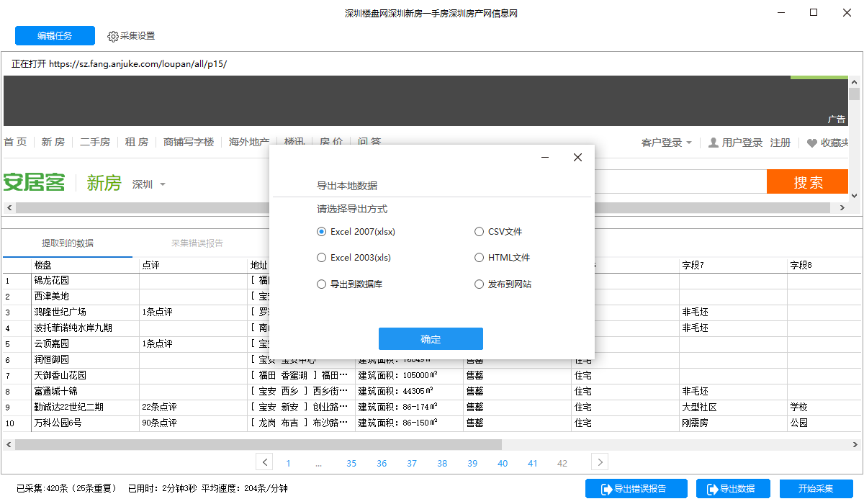Open 租房 nav menu item
The width and height of the screenshot is (864, 504).
click(137, 142)
